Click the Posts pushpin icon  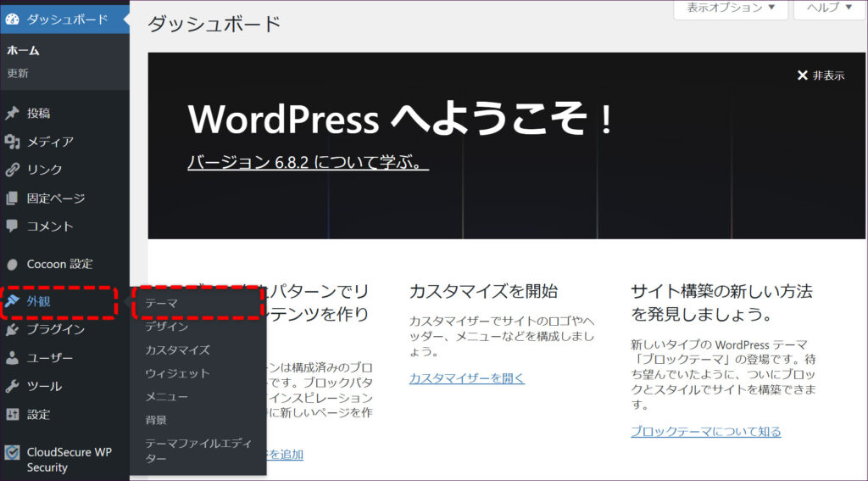click(x=12, y=113)
